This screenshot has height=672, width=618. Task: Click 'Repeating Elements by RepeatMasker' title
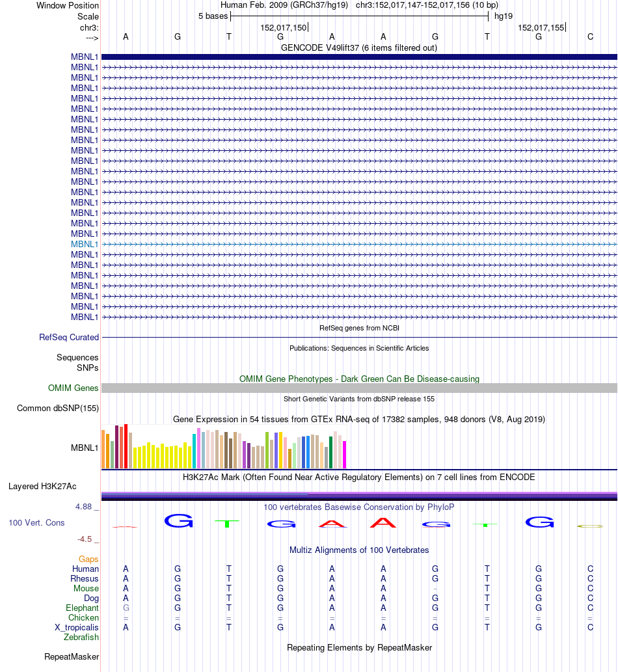[359, 647]
